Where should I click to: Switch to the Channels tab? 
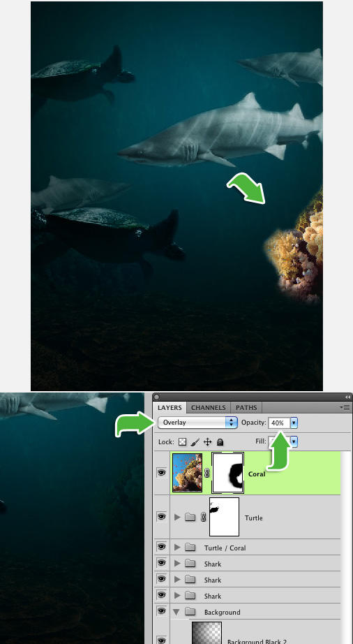pos(209,407)
